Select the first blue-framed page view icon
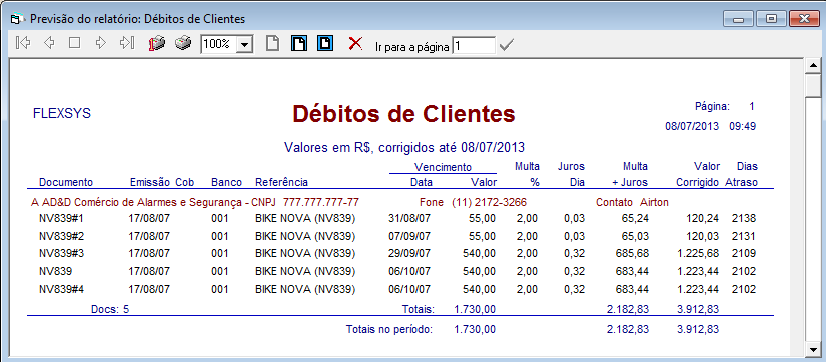Viewport: 826px width, 362px height. [299, 43]
